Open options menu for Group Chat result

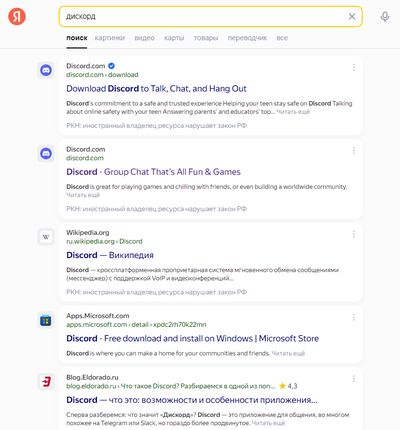click(x=354, y=151)
